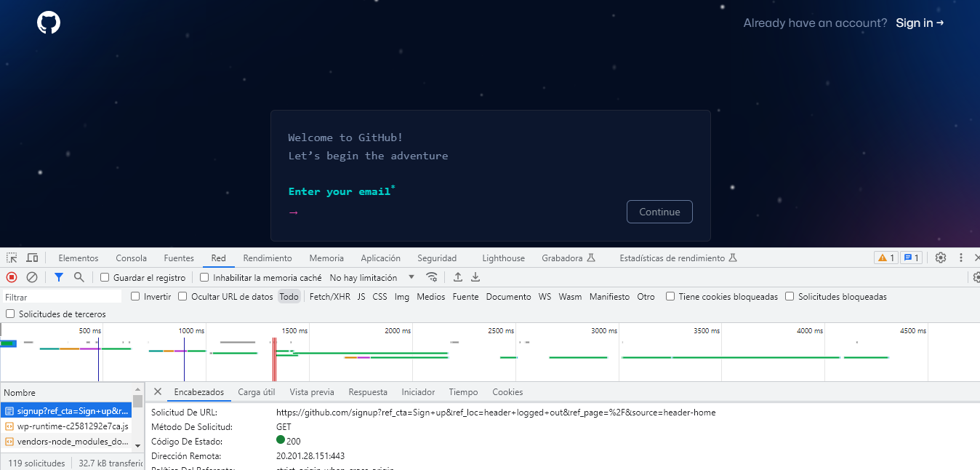
Task: Select the inspect element picker icon
Action: 12,258
